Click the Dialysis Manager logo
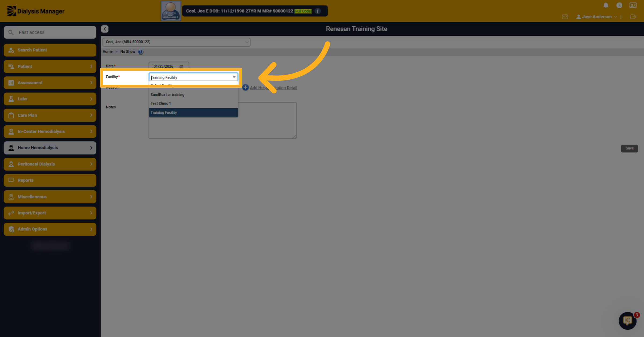The width and height of the screenshot is (644, 337). coord(36,11)
